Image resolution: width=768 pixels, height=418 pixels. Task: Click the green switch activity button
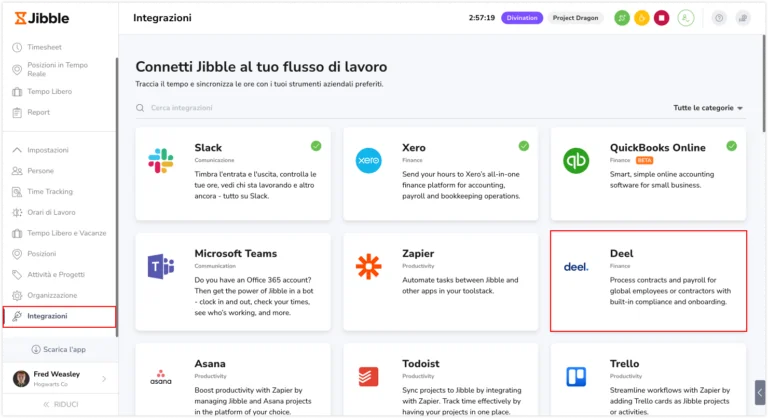pyautogui.click(x=622, y=18)
